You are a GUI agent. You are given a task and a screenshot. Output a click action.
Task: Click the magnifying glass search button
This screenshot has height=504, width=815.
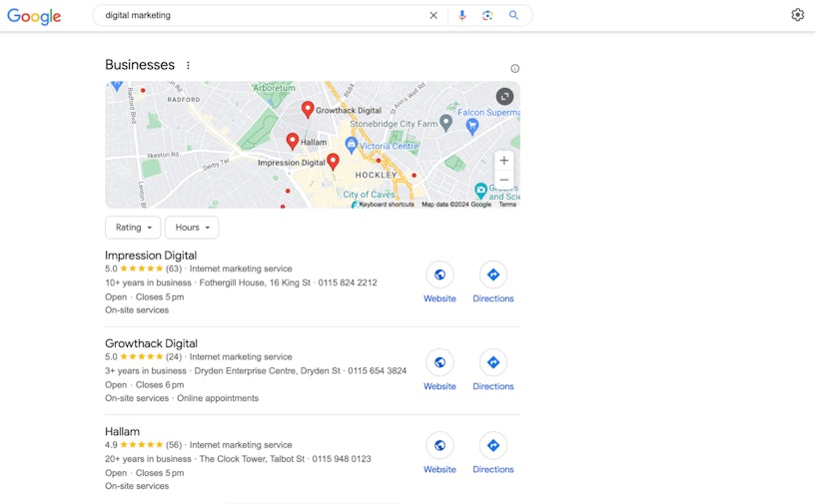(x=513, y=16)
